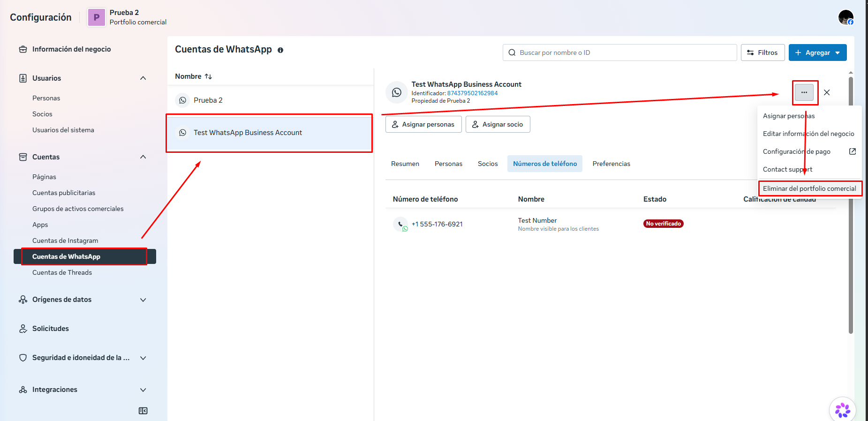Open Cuentas de Instagram
The height and width of the screenshot is (421, 868).
click(65, 241)
